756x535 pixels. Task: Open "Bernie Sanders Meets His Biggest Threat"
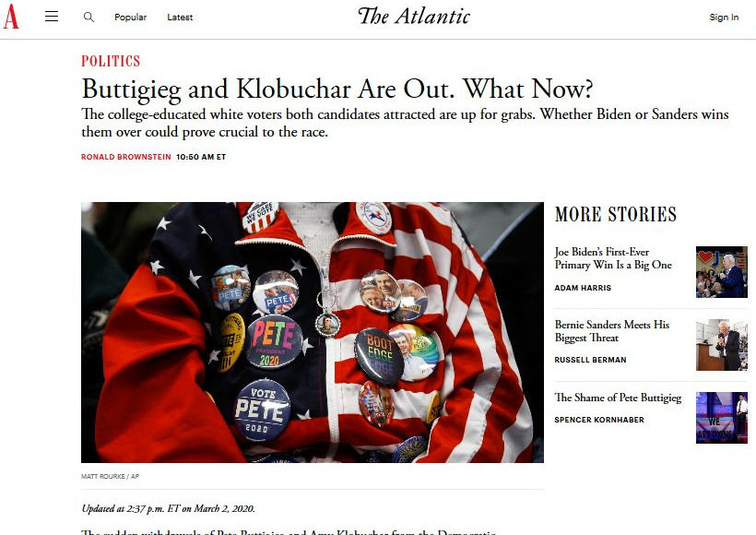coord(612,331)
